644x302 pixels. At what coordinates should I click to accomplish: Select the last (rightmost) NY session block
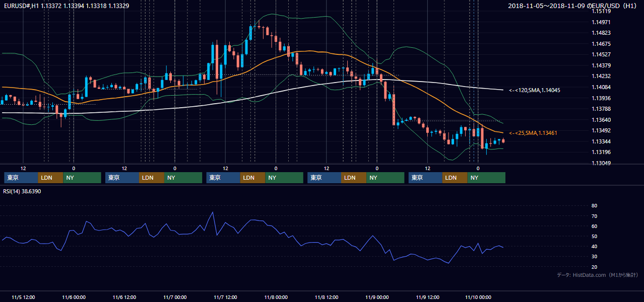pyautogui.click(x=486, y=178)
